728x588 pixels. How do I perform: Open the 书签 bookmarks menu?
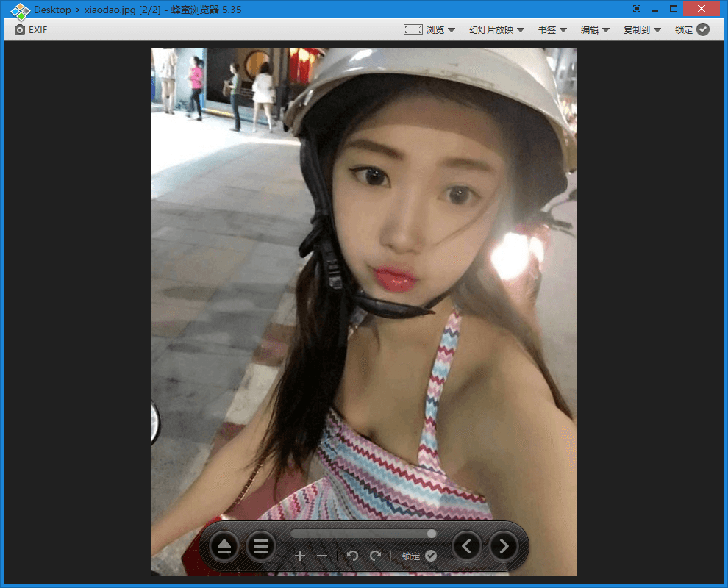coord(547,29)
